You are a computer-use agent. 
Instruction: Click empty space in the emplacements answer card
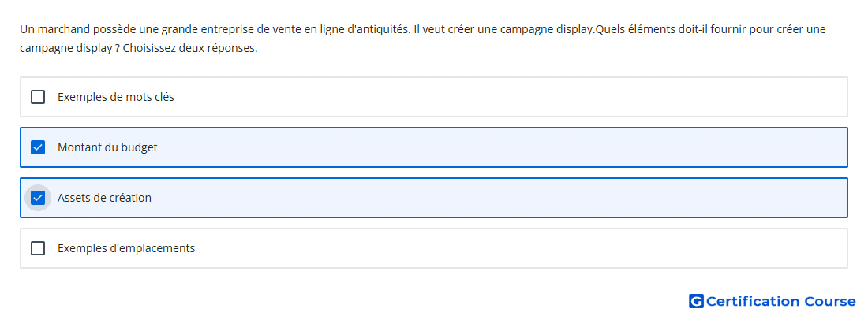[498, 248]
